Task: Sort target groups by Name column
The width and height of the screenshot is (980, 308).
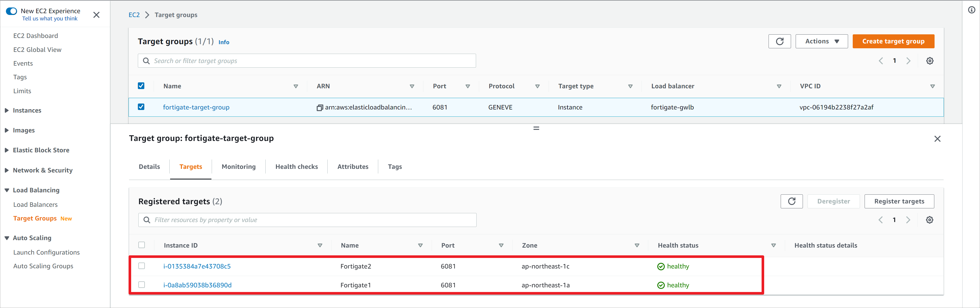Action: [296, 86]
